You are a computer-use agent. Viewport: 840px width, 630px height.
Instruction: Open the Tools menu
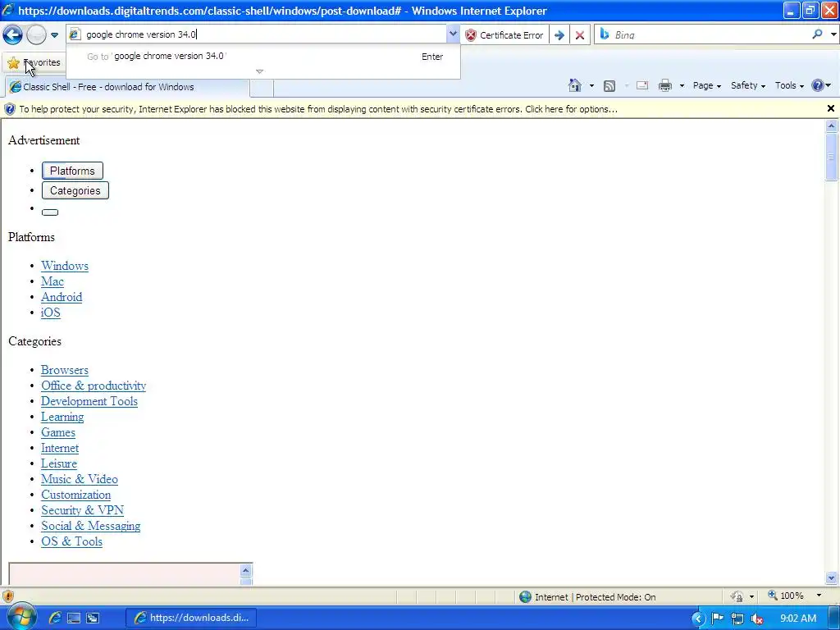789,85
